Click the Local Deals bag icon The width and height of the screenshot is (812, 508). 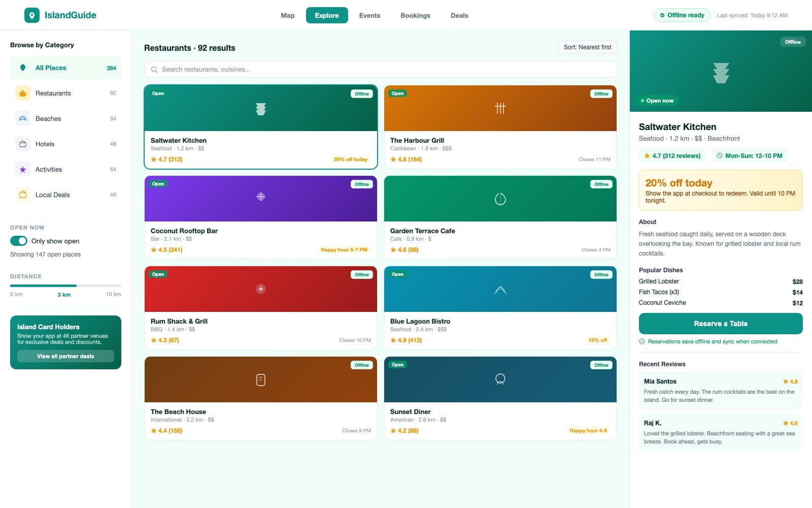pyautogui.click(x=23, y=195)
